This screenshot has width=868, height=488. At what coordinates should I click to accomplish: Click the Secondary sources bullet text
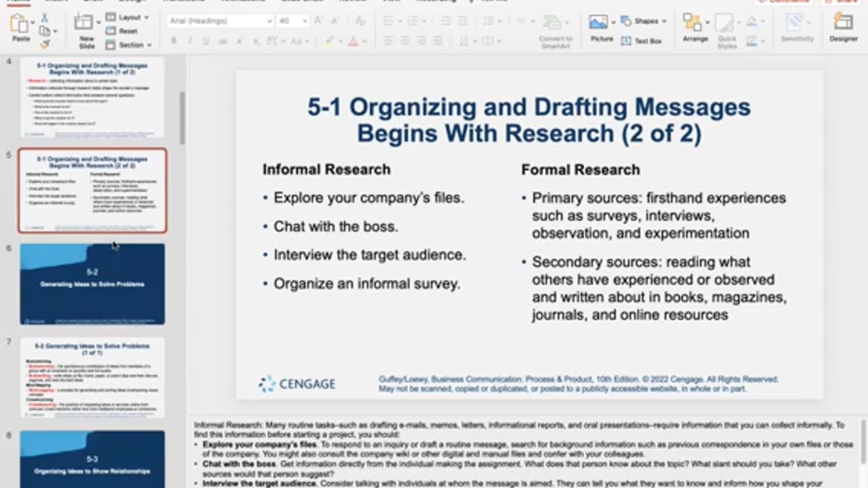click(x=659, y=288)
